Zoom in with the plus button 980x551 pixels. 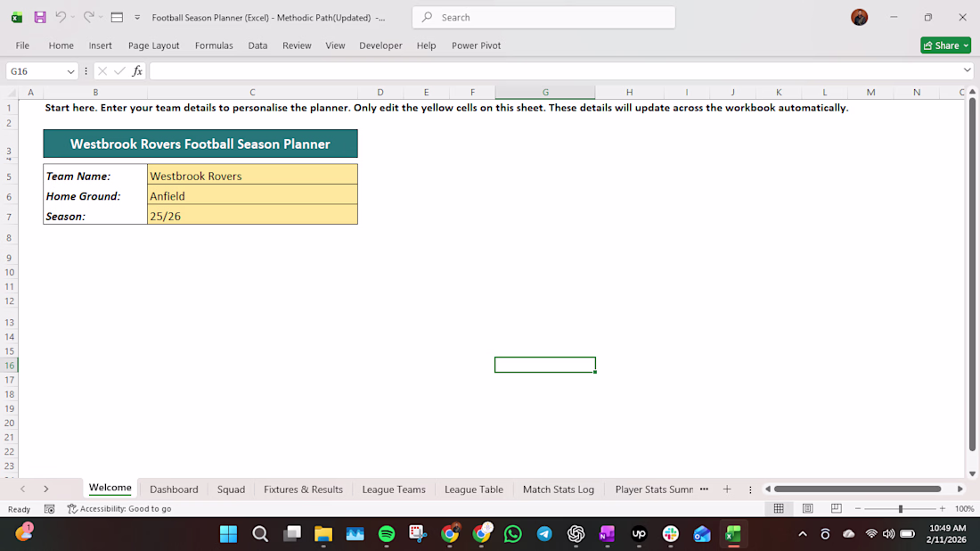pyautogui.click(x=943, y=509)
